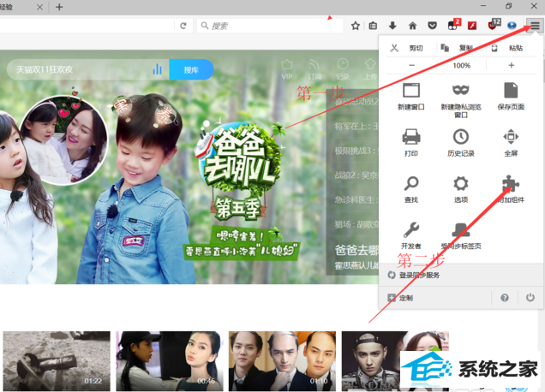The width and height of the screenshot is (545, 392).
Task: Open a new tab with plus button
Action: (x=59, y=7)
